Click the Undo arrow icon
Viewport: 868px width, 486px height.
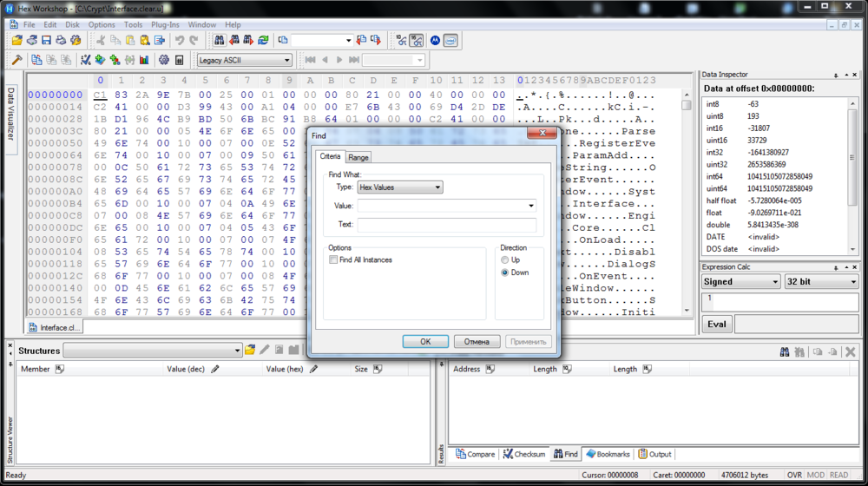click(180, 40)
